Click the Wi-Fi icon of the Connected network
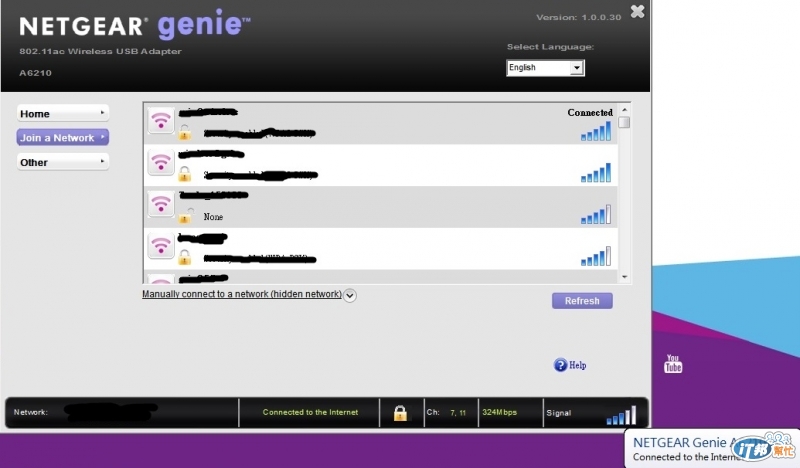800x468 pixels. 161,121
